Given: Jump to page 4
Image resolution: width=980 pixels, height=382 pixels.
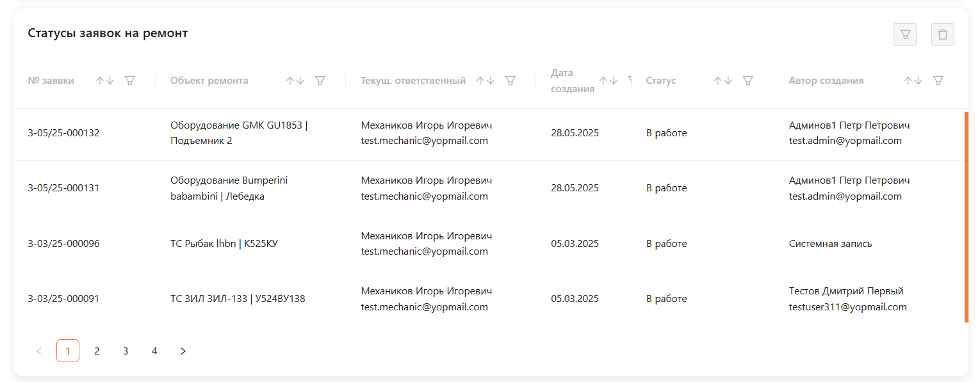Looking at the screenshot, I should click(154, 351).
